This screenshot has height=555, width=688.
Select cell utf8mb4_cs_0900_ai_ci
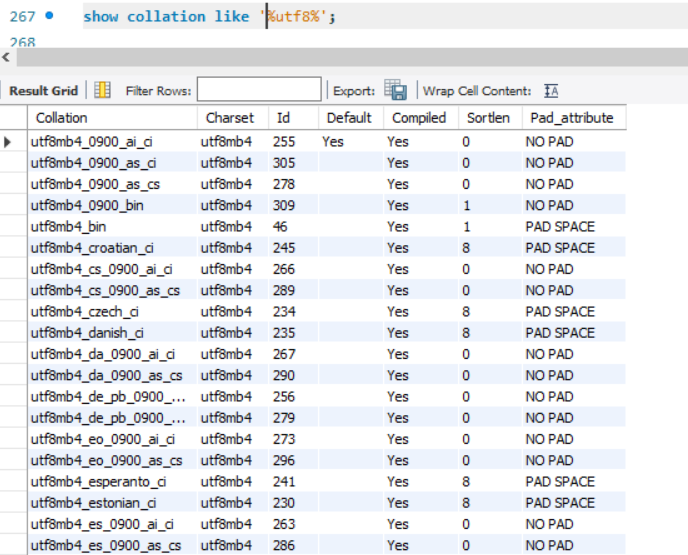(x=112, y=269)
